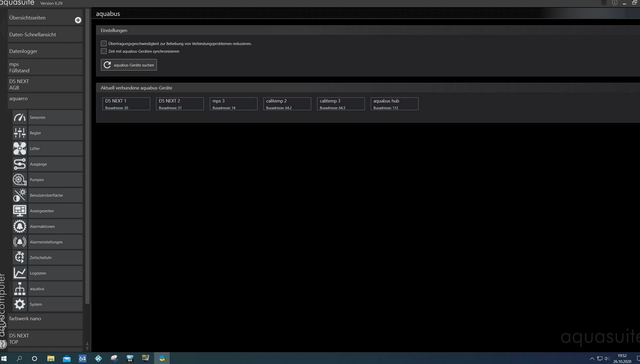Open the monitor 99 taskbar icon

pos(146,358)
